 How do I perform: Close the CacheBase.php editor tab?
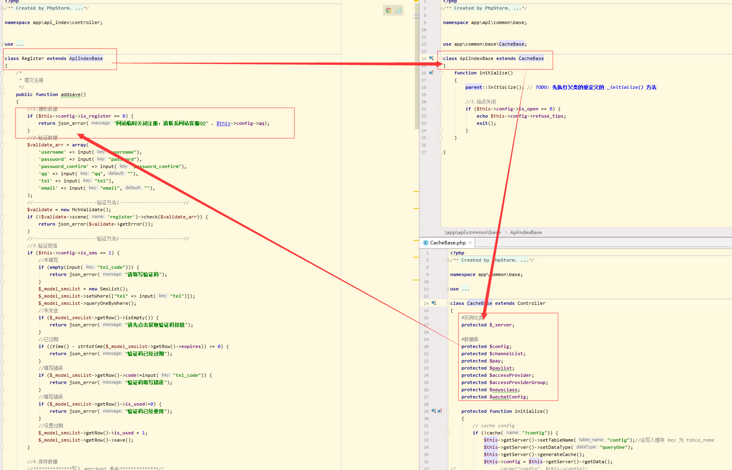pos(470,243)
